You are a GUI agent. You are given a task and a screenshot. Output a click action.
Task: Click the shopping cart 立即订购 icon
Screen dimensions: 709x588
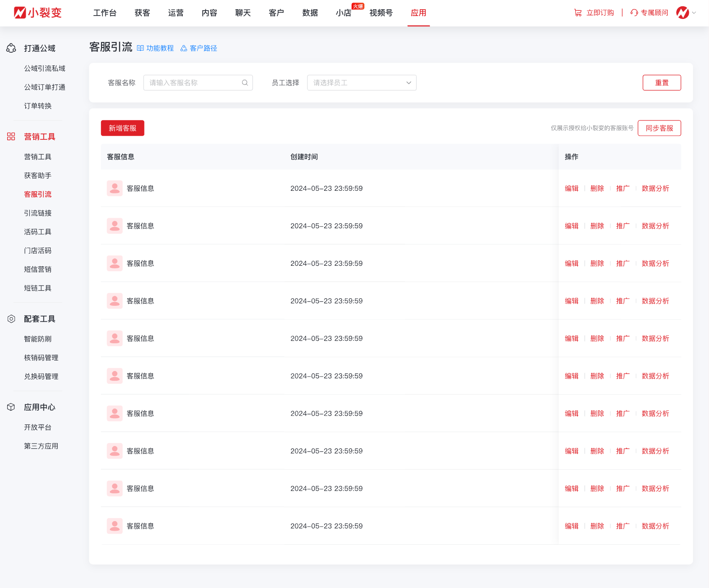click(578, 13)
